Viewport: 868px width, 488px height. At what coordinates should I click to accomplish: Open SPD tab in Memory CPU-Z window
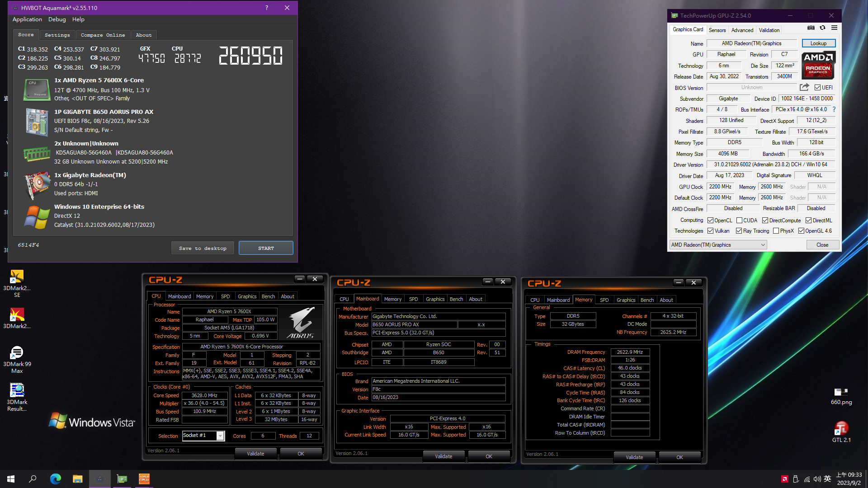[x=604, y=300]
